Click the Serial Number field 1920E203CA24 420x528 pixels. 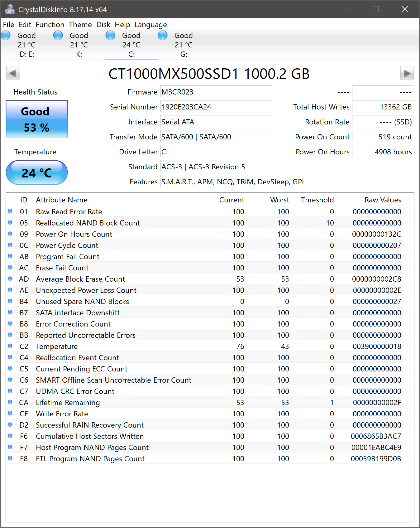pos(216,107)
